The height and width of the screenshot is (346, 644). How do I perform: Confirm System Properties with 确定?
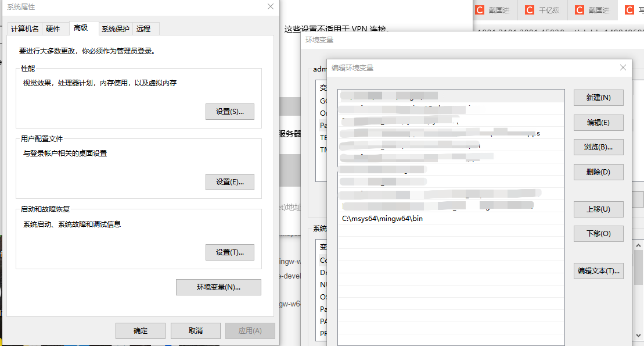pyautogui.click(x=141, y=331)
